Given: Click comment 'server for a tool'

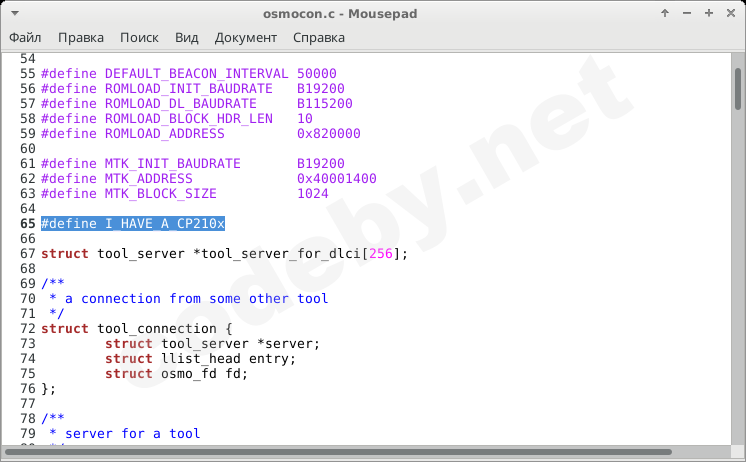Looking at the screenshot, I should click(x=133, y=434).
